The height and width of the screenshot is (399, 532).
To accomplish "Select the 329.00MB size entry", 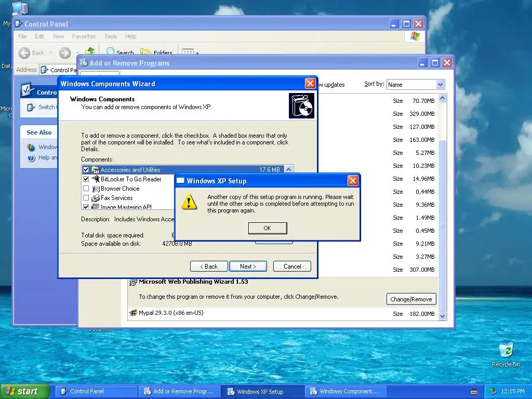I will [422, 114].
